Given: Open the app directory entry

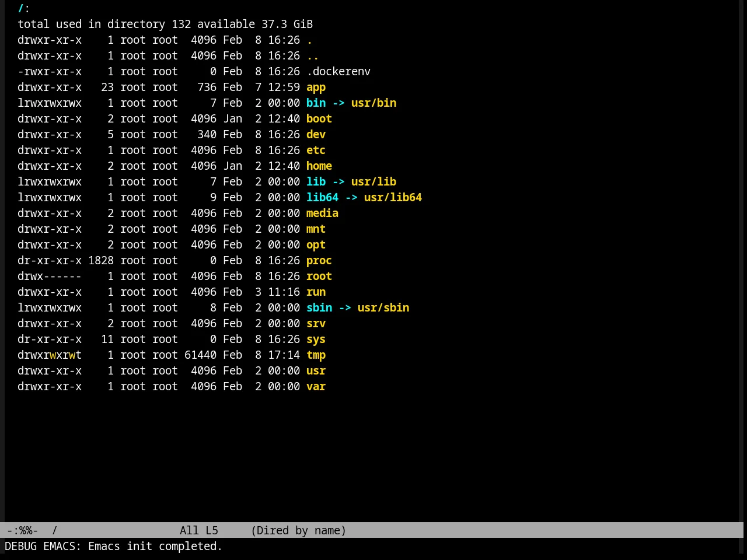Looking at the screenshot, I should pos(316,87).
